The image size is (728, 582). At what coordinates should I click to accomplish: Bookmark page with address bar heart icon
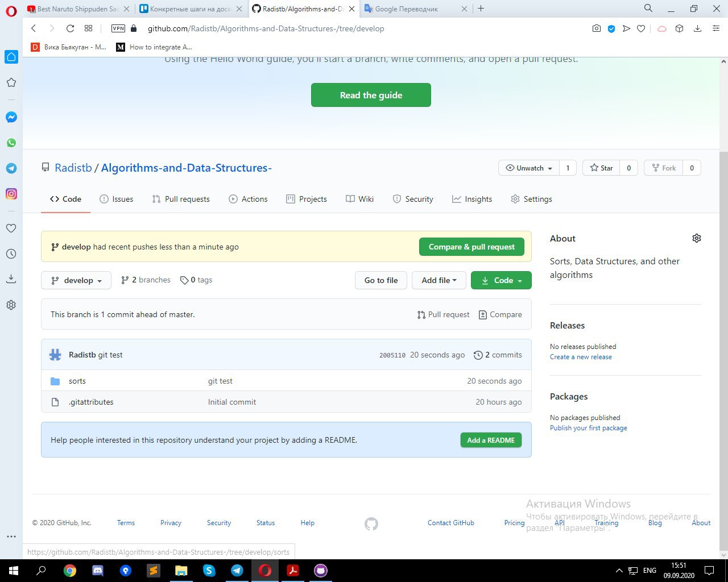tap(641, 28)
